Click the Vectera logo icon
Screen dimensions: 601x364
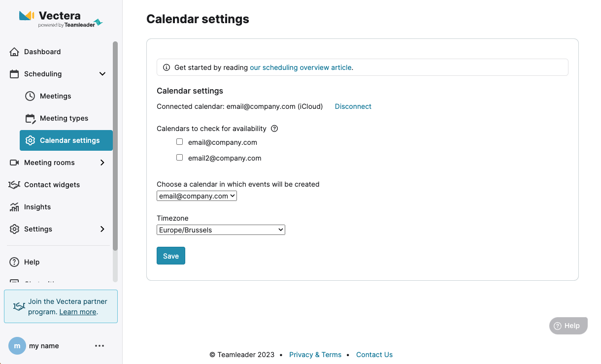27,16
